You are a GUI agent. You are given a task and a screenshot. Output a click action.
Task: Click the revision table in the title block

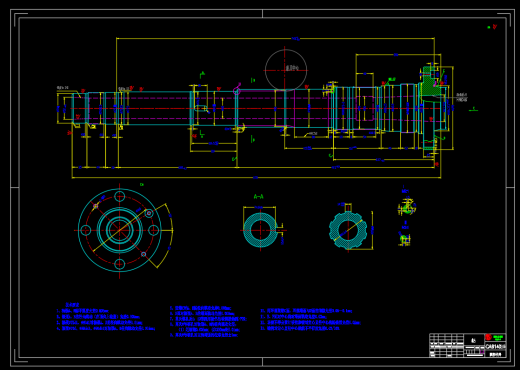(x=447, y=345)
